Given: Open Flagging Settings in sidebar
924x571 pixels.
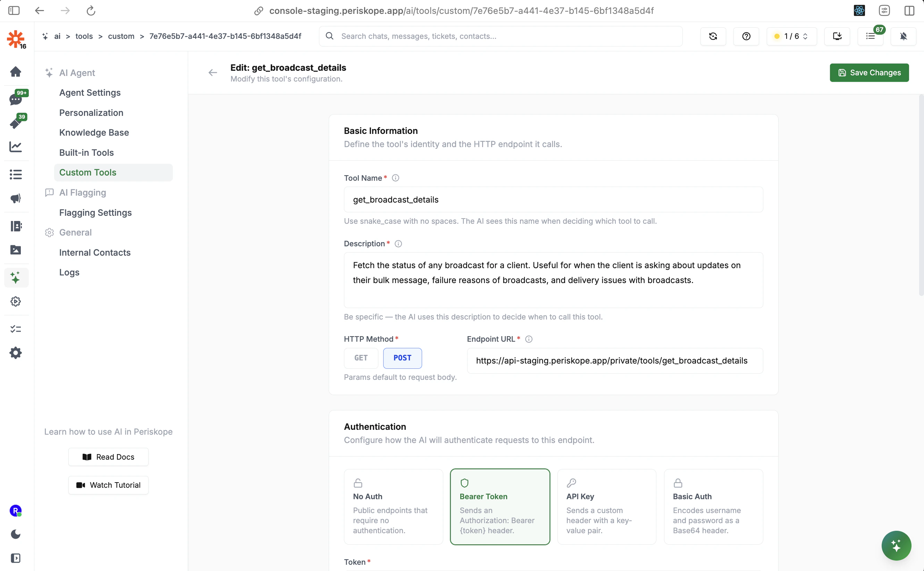Looking at the screenshot, I should [x=95, y=213].
